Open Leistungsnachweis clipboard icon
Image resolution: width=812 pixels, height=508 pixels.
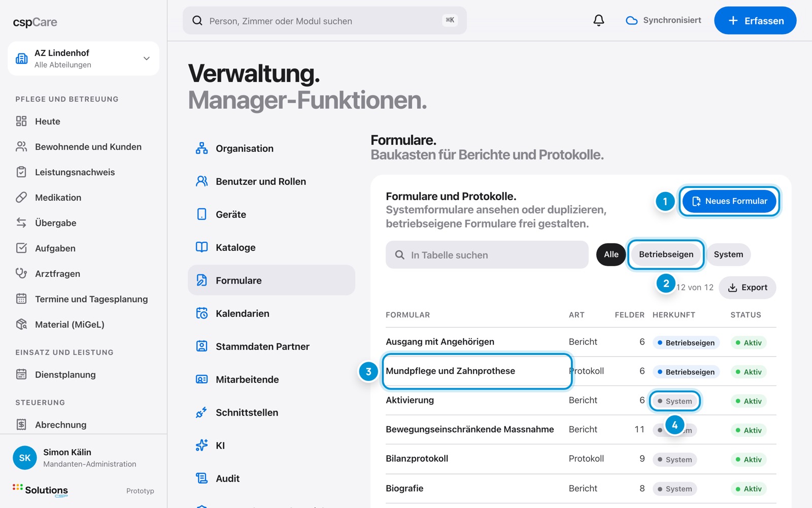21,172
